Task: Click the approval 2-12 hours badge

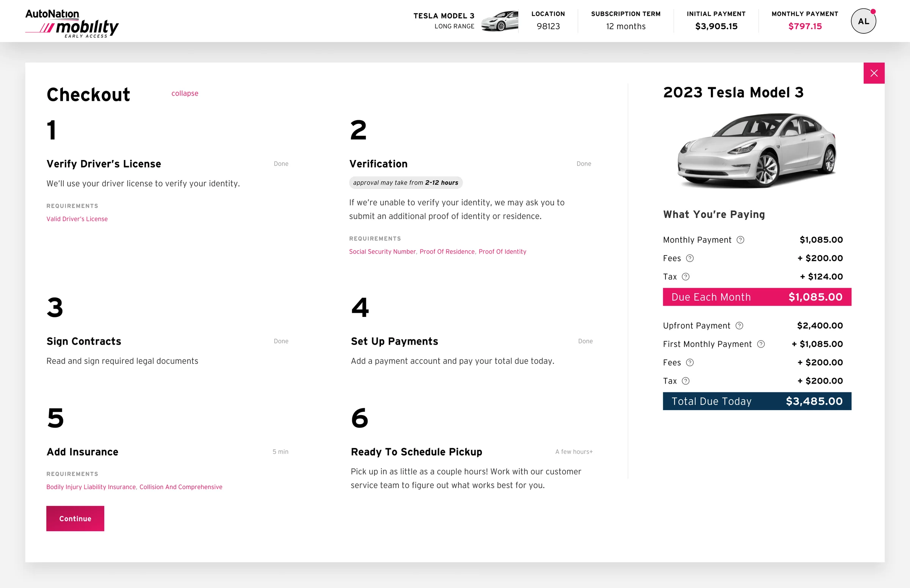Action: click(406, 183)
